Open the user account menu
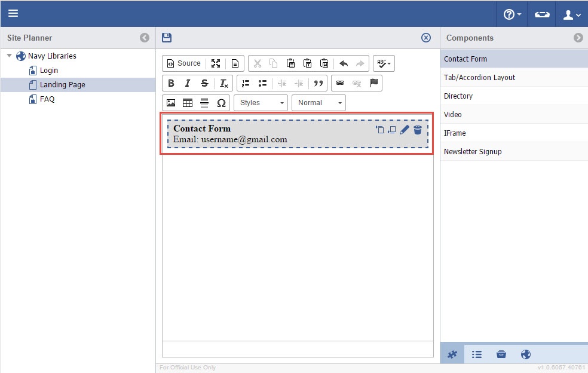588x373 pixels. (x=572, y=14)
